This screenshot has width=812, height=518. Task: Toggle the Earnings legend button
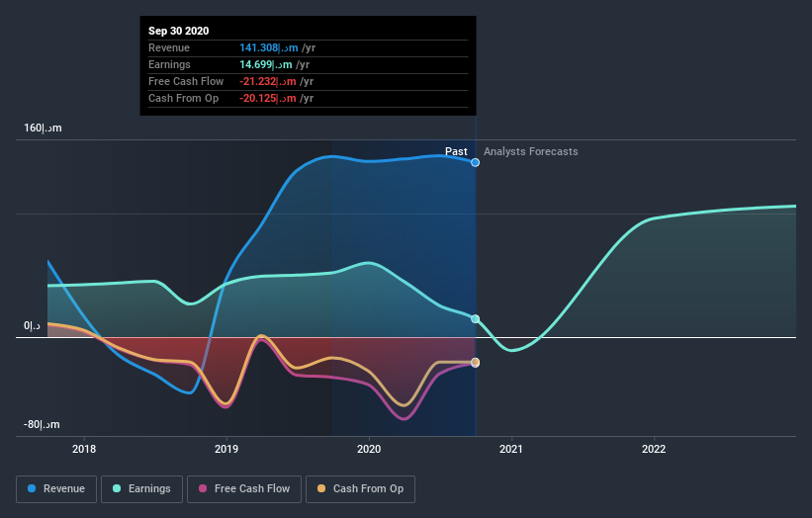coord(141,489)
